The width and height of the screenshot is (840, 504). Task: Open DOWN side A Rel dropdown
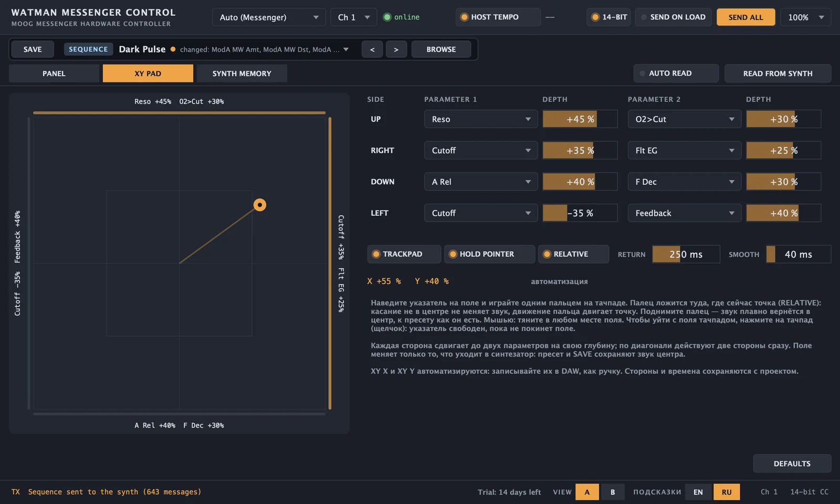point(481,182)
